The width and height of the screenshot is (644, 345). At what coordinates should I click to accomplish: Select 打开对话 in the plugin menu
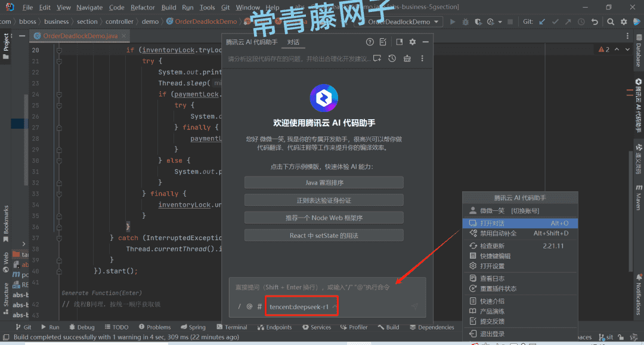[520, 223]
